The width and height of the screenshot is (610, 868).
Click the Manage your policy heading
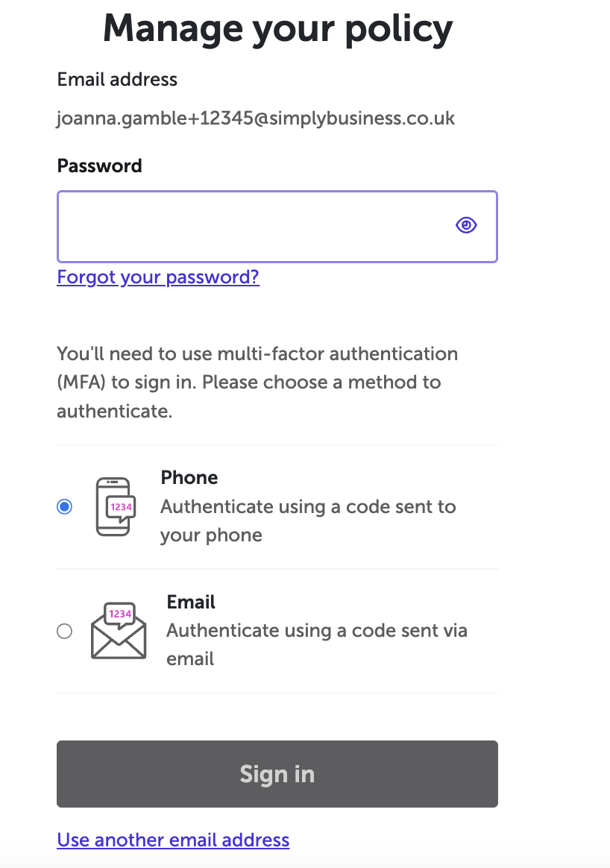point(277,29)
